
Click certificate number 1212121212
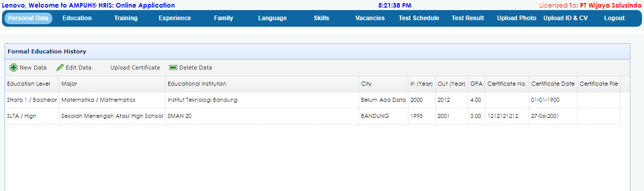click(x=507, y=116)
